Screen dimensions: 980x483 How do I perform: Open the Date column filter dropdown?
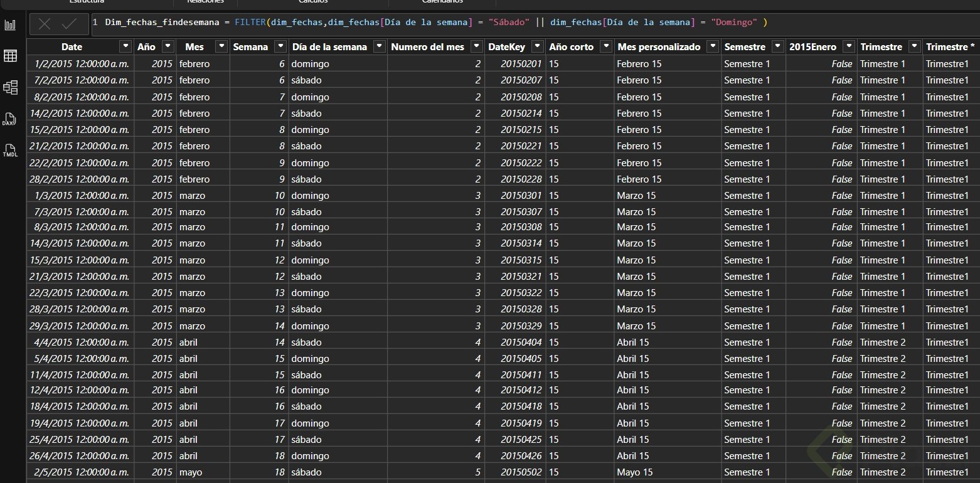[126, 46]
